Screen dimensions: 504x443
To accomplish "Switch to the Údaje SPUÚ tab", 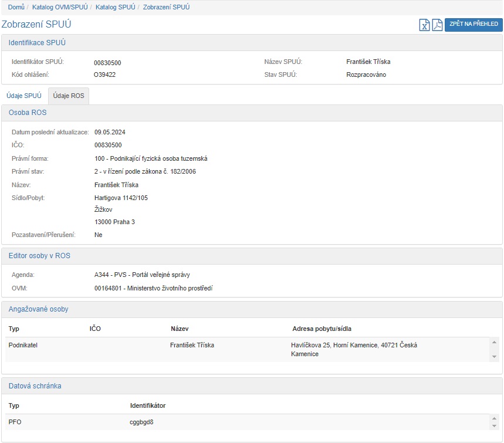I will (x=23, y=96).
